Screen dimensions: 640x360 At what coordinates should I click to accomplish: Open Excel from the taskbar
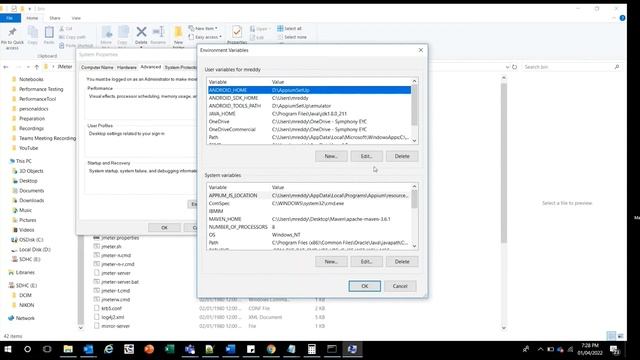tap(169, 349)
